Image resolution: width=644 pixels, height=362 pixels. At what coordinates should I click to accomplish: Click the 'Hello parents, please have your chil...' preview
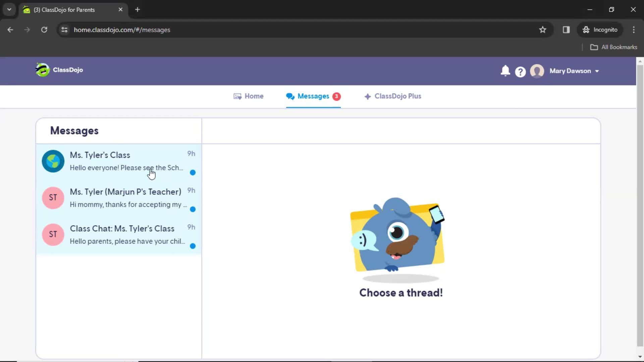pyautogui.click(x=127, y=241)
